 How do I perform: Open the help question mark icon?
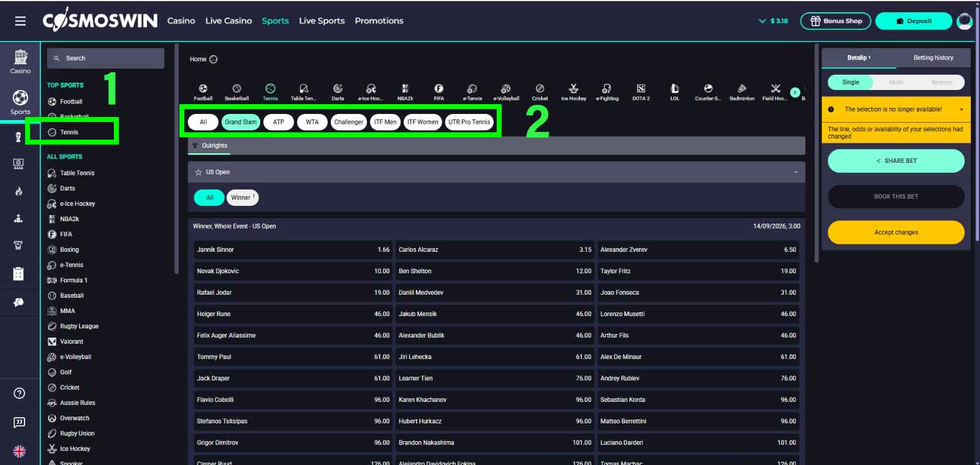[20, 393]
